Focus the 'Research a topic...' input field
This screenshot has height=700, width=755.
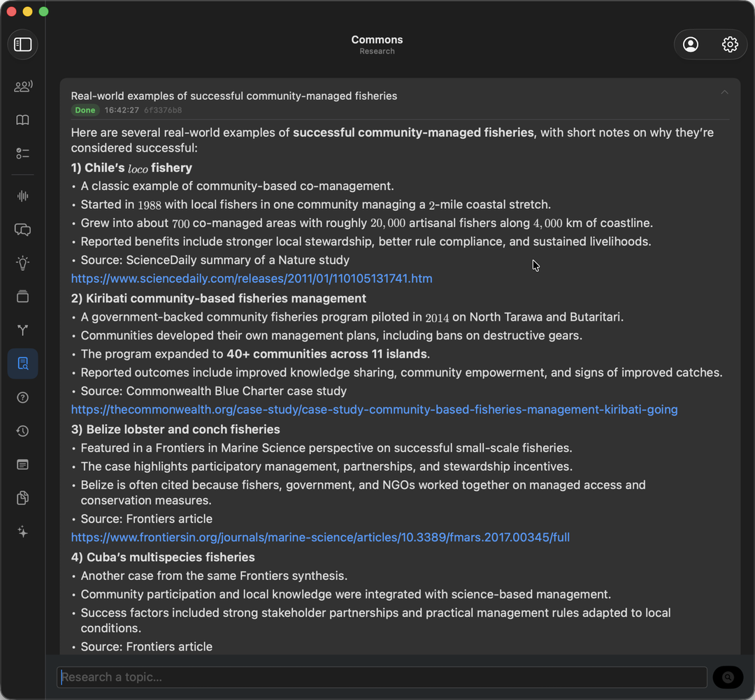coord(382,678)
